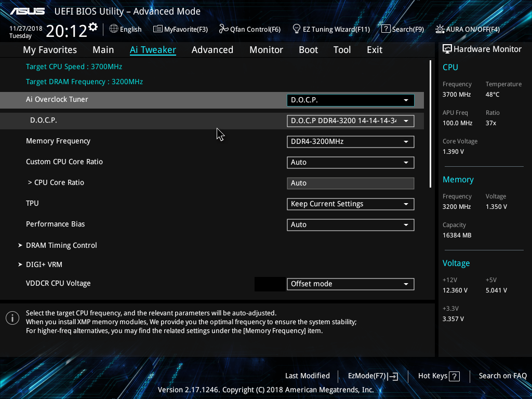Click the > CPU Core Ratio label
This screenshot has height=399, width=532.
56,182
